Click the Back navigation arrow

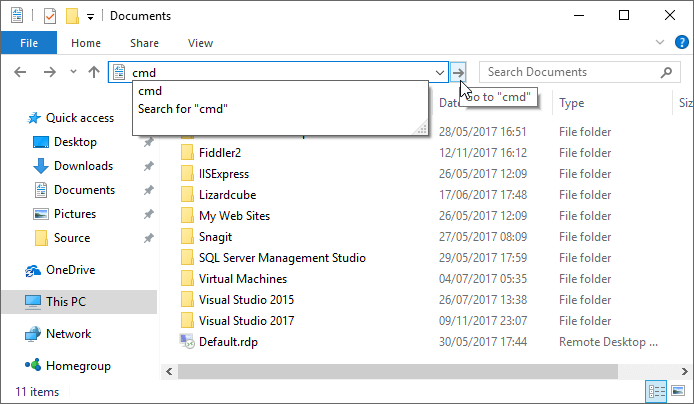[20, 72]
